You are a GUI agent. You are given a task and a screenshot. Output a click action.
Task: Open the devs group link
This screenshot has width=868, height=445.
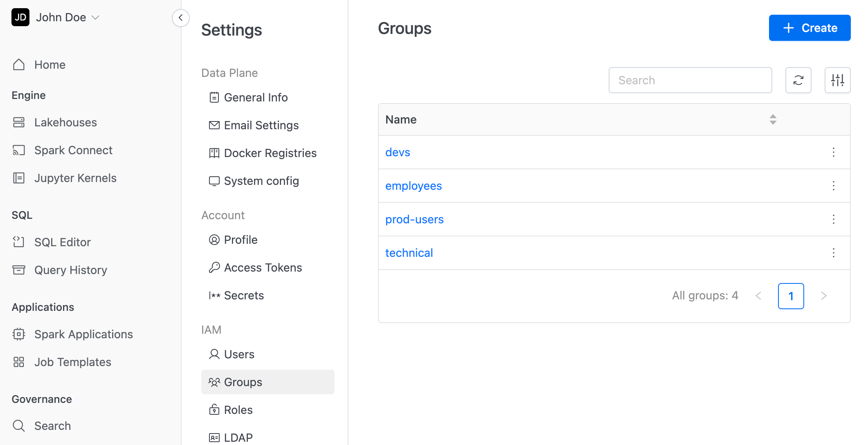click(398, 152)
